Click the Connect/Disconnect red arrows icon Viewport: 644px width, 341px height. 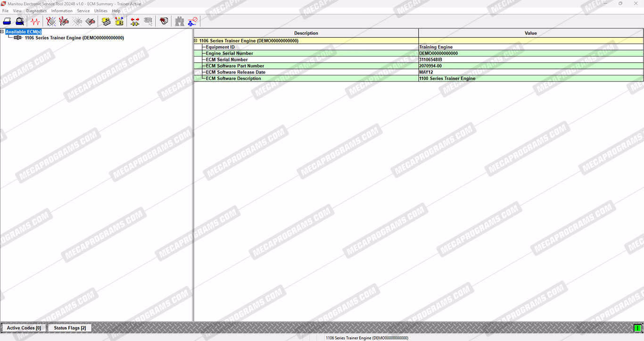click(x=135, y=21)
